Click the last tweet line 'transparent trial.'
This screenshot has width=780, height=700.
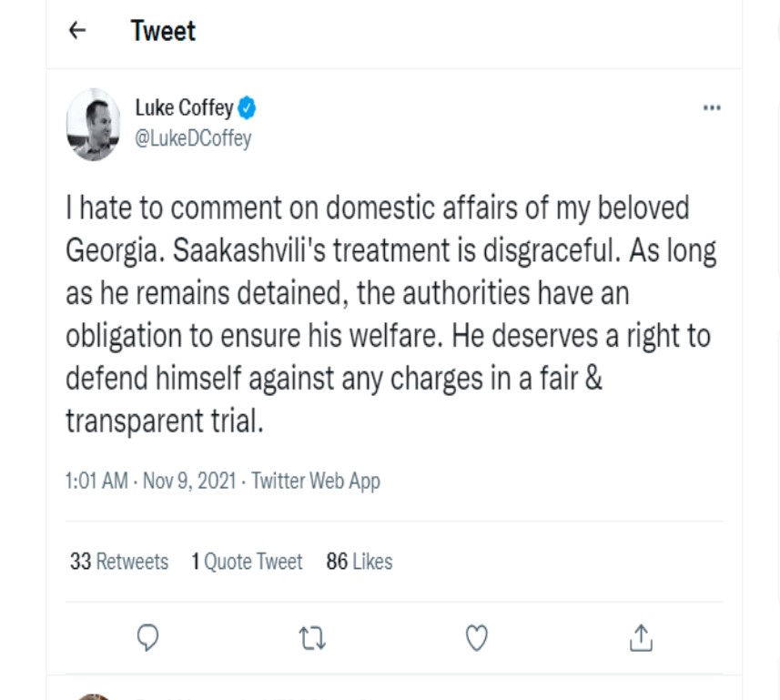pyautogui.click(x=164, y=421)
